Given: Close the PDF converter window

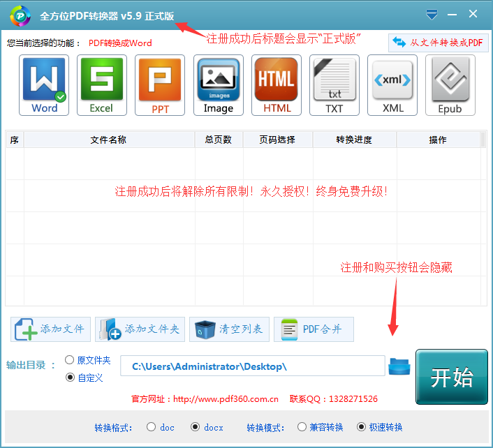Looking at the screenshot, I should tap(473, 14).
